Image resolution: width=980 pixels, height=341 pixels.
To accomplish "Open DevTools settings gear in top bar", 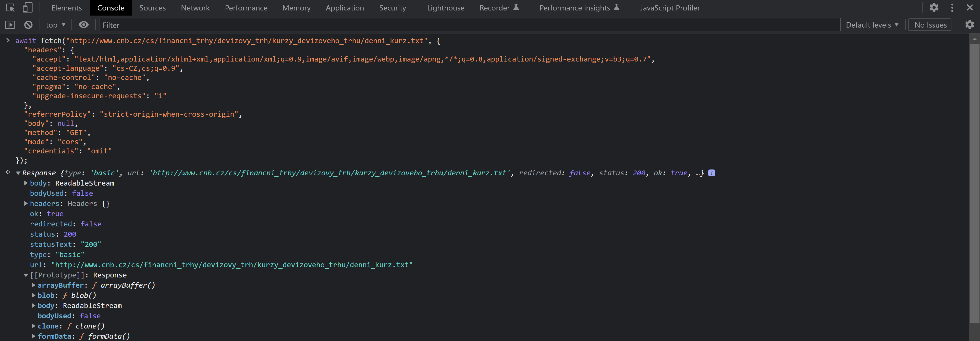I will pos(934,7).
